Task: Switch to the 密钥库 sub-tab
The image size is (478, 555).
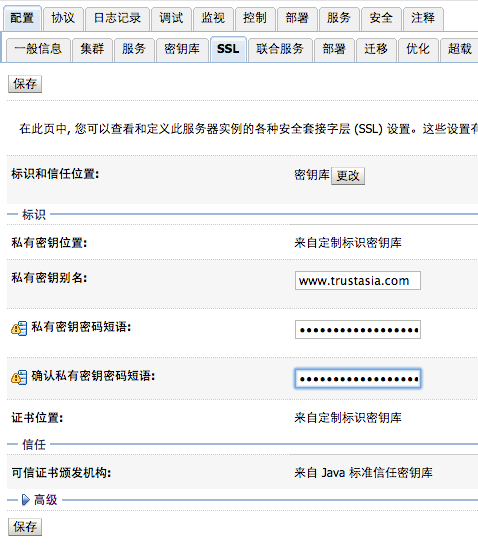Action: pos(182,50)
